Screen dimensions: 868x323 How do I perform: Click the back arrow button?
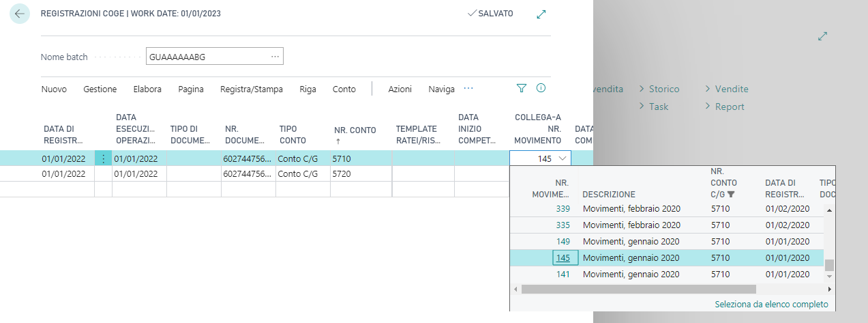pos(19,14)
